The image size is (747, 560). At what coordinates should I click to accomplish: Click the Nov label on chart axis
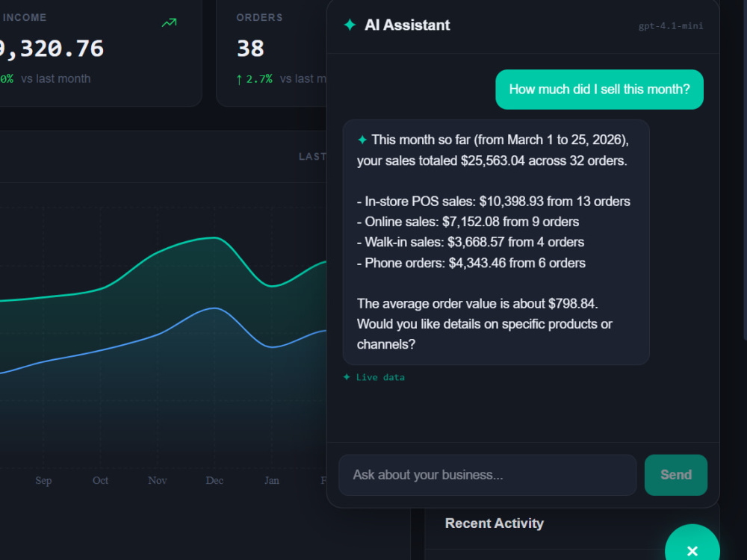(157, 480)
